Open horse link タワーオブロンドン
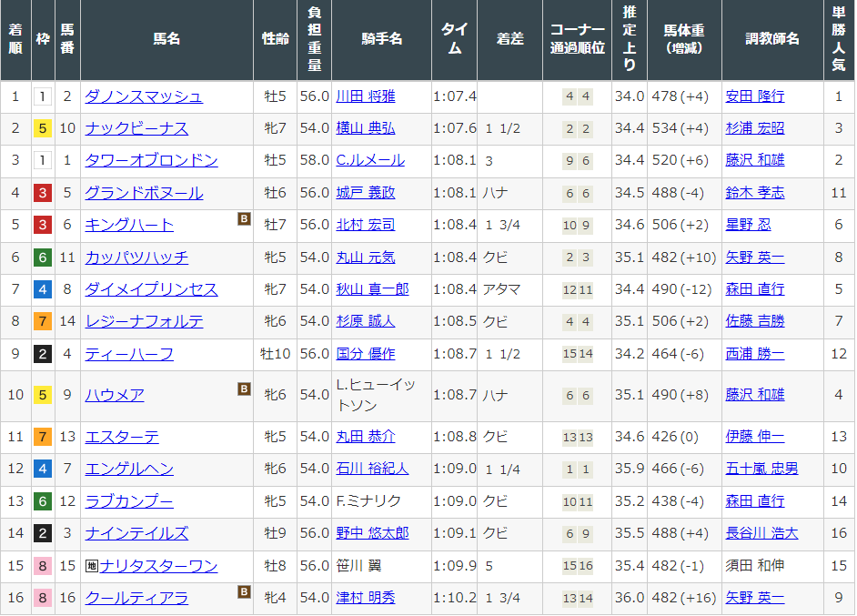Viewport: 857px width, 616px height. [x=151, y=161]
